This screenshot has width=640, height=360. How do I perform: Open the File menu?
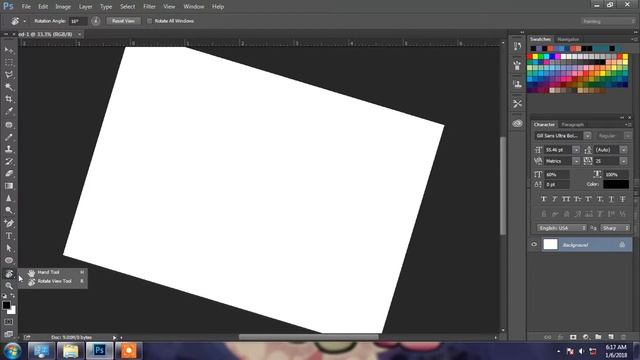click(x=26, y=7)
